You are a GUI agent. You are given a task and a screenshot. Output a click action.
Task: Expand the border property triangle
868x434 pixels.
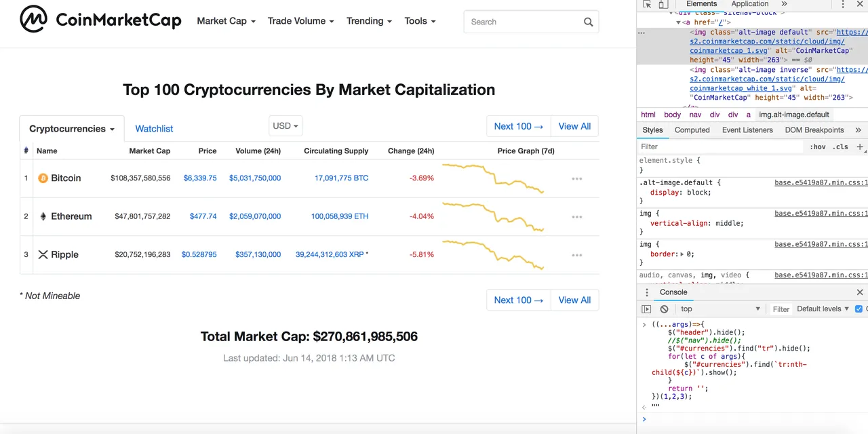pyautogui.click(x=682, y=254)
